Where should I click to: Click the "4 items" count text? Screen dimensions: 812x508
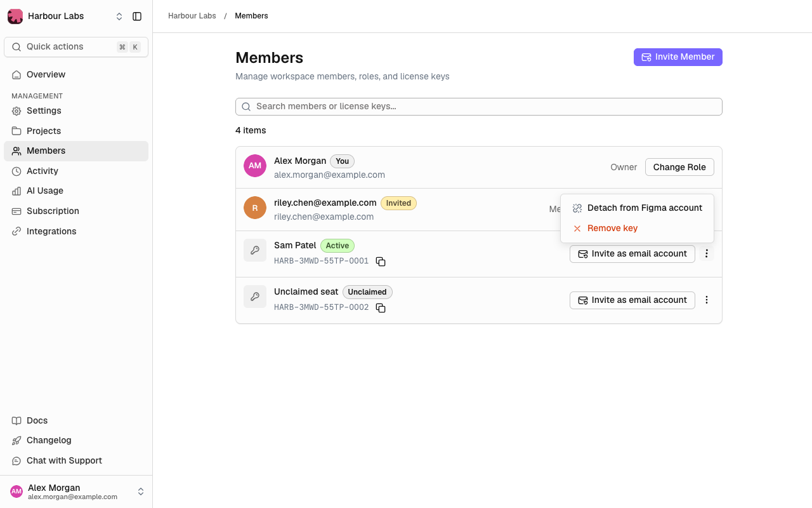[251, 130]
